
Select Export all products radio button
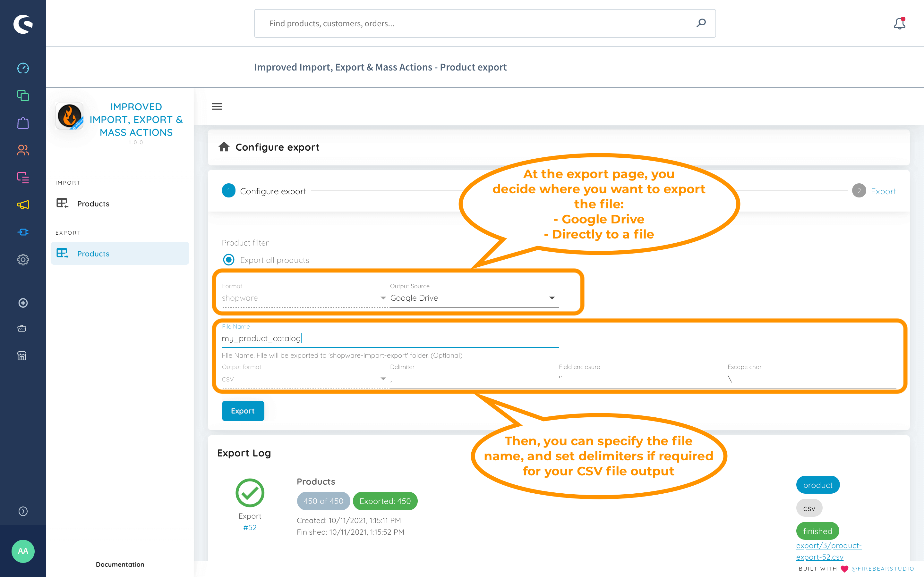[229, 260]
